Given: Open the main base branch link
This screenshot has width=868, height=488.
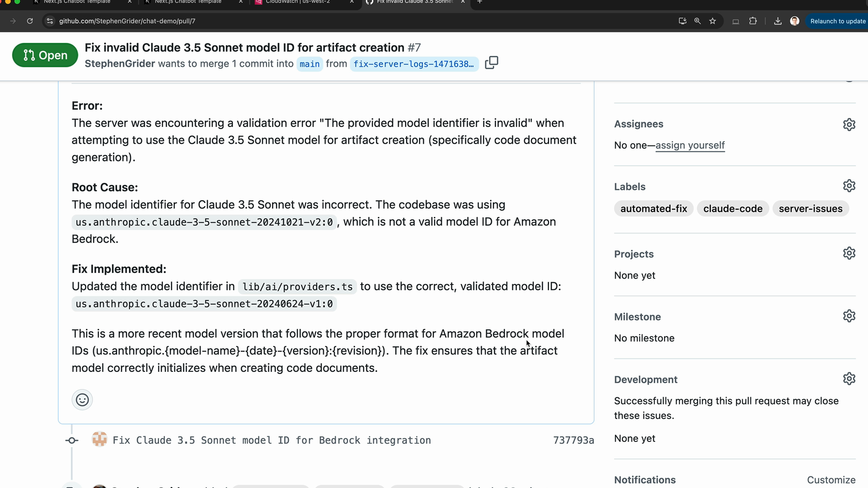Looking at the screenshot, I should coord(310,64).
